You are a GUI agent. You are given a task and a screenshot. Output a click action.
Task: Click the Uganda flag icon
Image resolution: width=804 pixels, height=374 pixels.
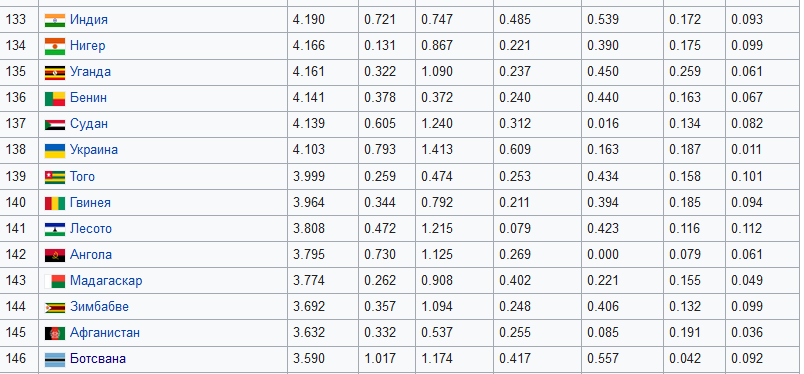tap(55, 72)
